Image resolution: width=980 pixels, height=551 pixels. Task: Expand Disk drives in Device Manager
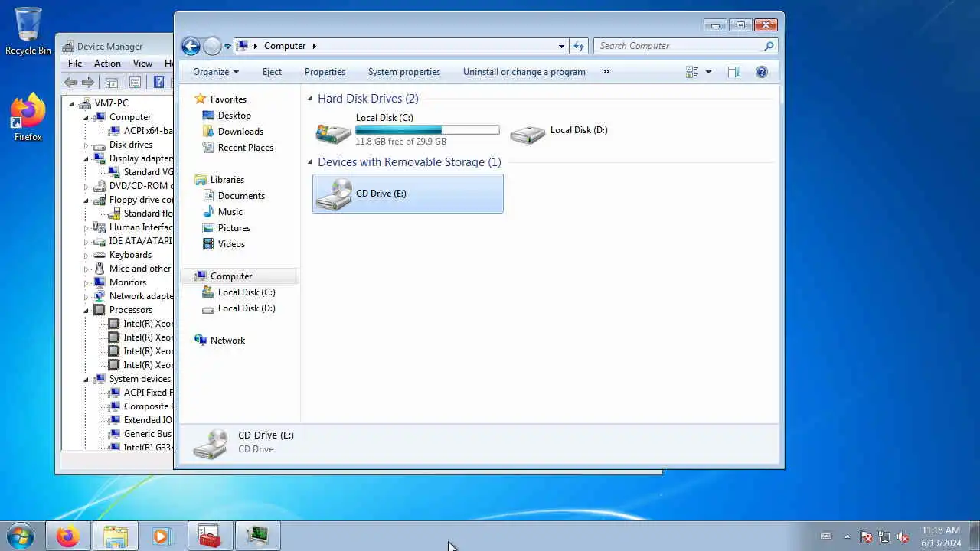[86, 145]
